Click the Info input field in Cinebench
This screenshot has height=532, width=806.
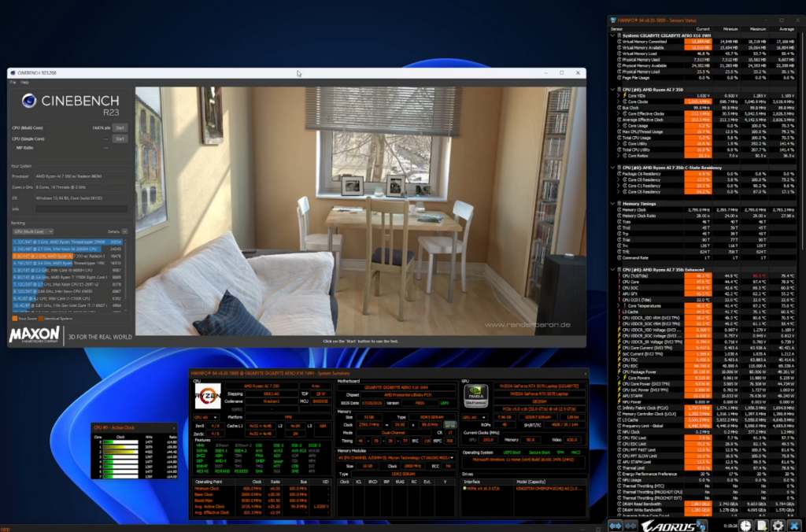click(x=81, y=209)
